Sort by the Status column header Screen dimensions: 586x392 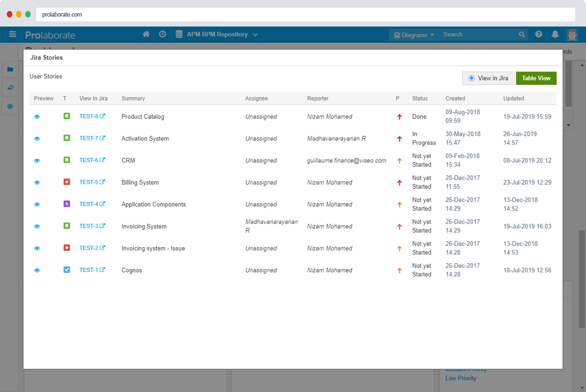pyautogui.click(x=420, y=98)
